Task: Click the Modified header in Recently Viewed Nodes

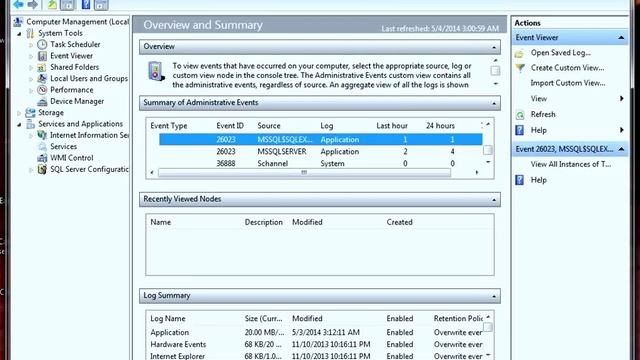Action: tap(307, 222)
